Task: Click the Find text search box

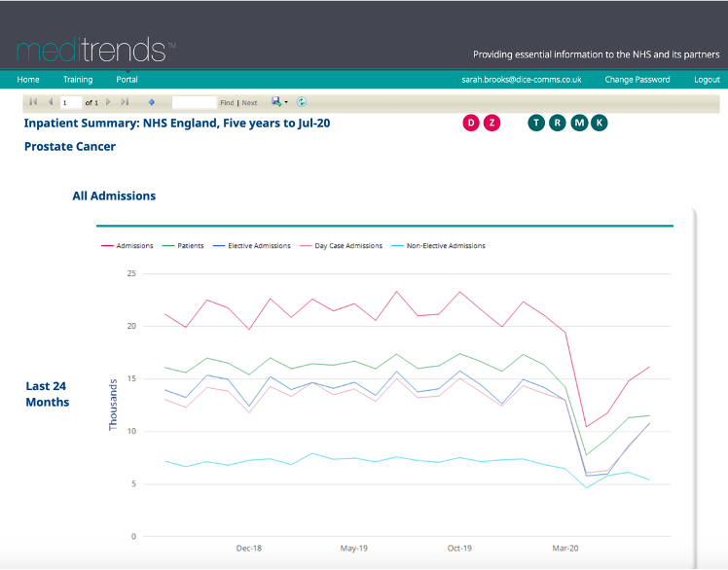Action: pyautogui.click(x=194, y=102)
